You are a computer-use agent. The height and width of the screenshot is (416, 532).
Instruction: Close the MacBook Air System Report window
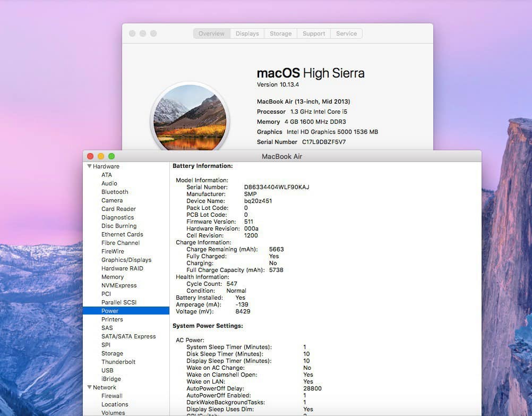click(x=90, y=156)
